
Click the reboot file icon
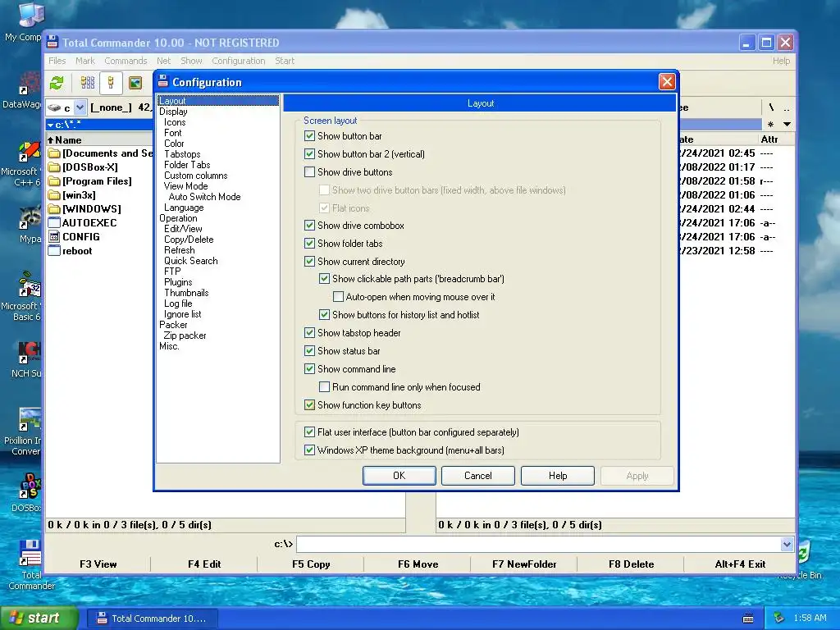(54, 251)
